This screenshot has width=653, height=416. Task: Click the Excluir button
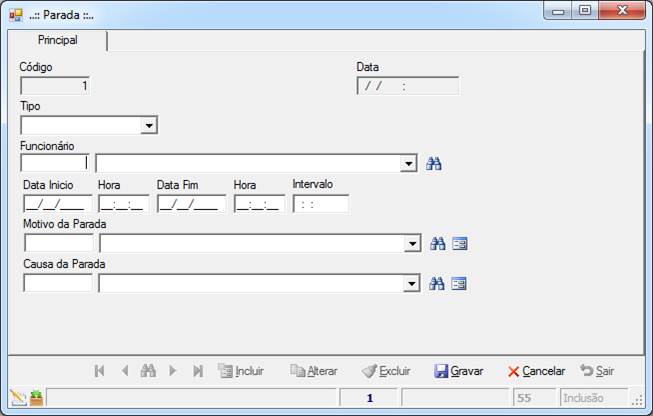coord(386,371)
